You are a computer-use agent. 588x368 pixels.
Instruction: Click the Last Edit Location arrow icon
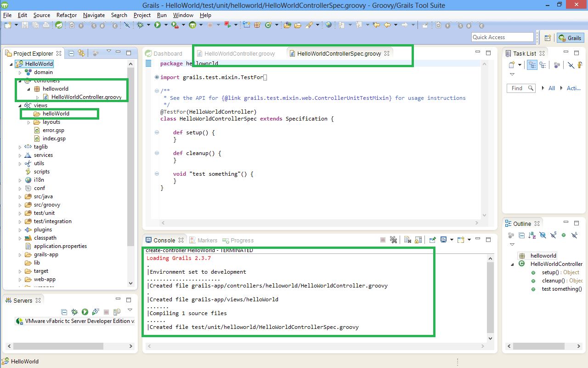(x=376, y=25)
